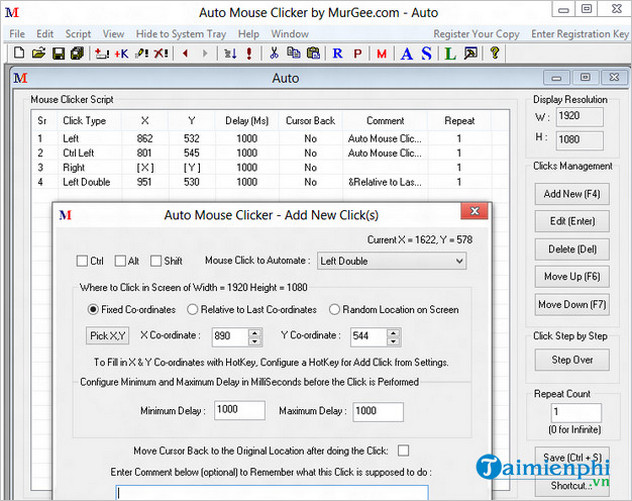632x501 pixels.
Task: Click the Pick X,Y button
Action: 107,335
